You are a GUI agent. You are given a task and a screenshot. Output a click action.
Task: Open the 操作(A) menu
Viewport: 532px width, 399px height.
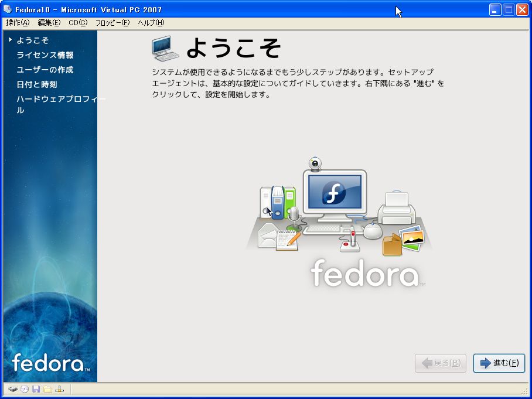[x=18, y=23]
